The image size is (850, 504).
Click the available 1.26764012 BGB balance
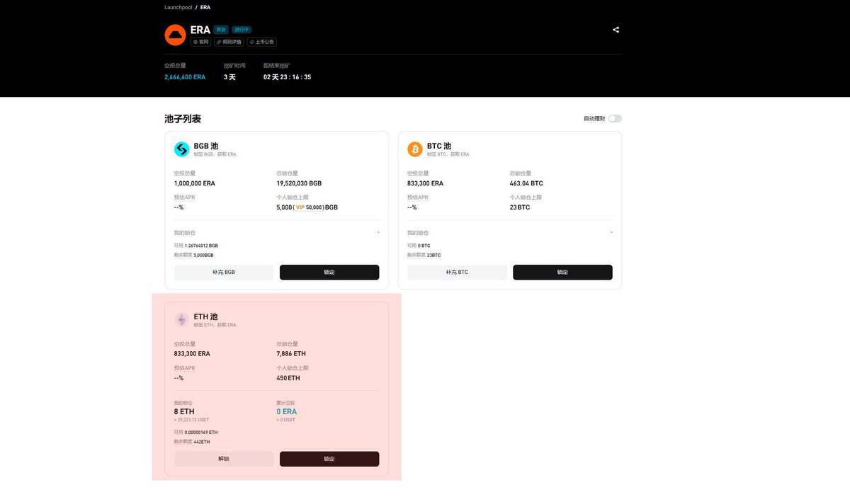(x=201, y=246)
